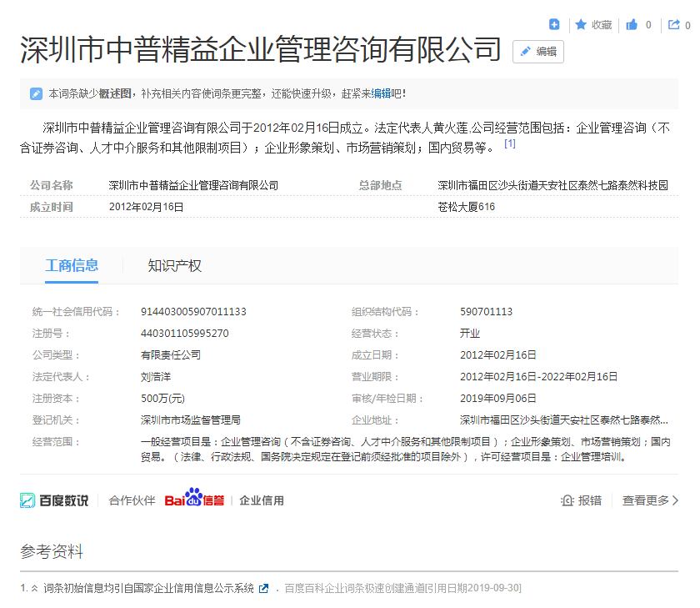
Task: Open the 国家企业信用信息公示系统 reference link
Action: click(x=150, y=587)
